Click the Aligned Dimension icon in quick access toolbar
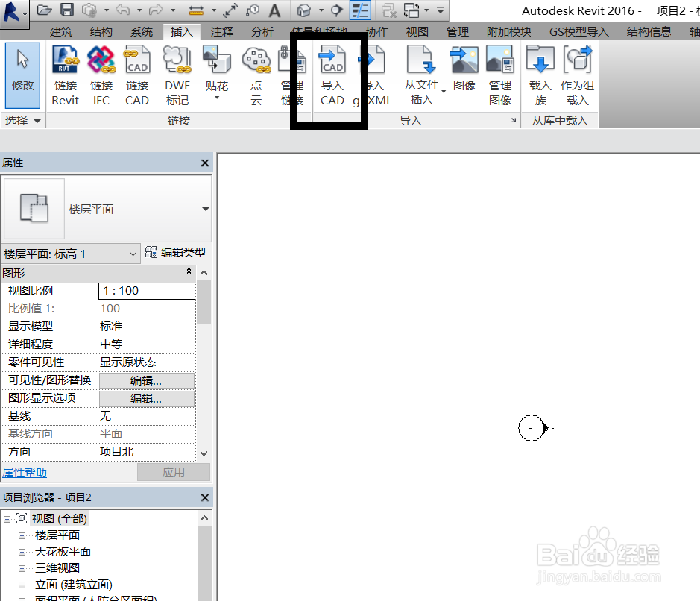 pyautogui.click(x=230, y=10)
